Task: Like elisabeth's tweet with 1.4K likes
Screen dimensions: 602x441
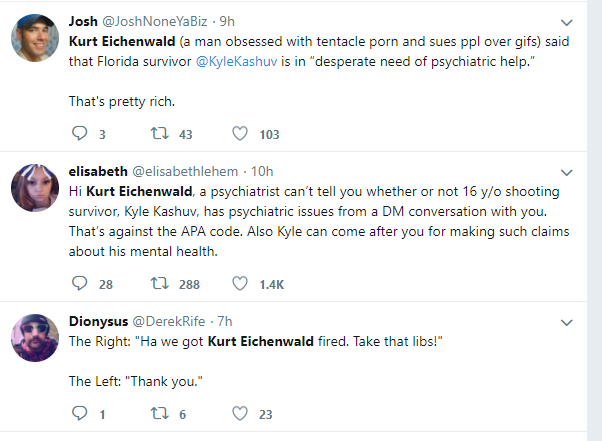Action: (240, 284)
